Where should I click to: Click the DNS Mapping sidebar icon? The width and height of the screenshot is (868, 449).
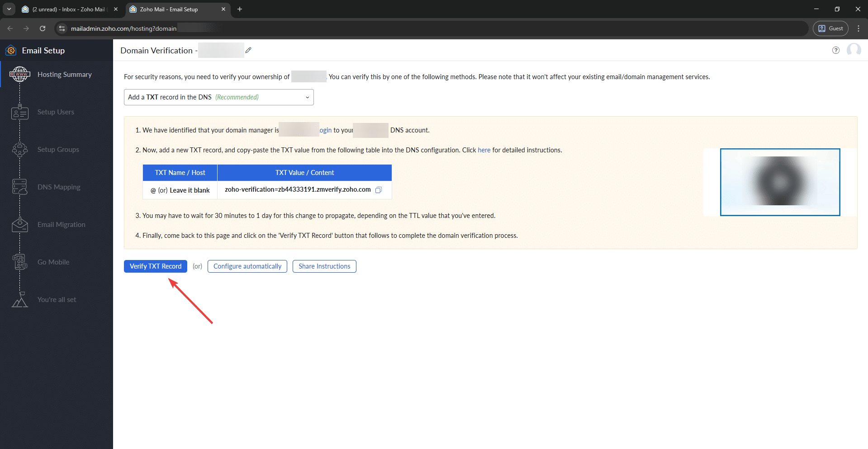(20, 187)
